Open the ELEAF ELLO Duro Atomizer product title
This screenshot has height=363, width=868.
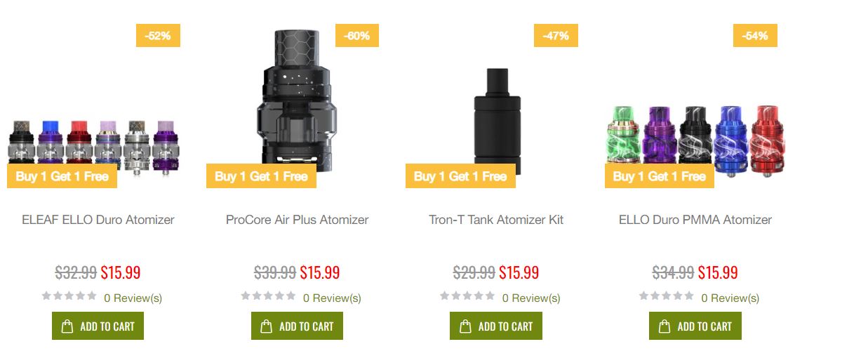pyautogui.click(x=98, y=220)
